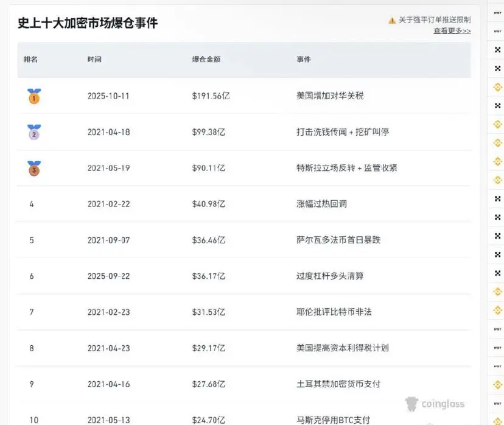Click rank number 9

32,384
